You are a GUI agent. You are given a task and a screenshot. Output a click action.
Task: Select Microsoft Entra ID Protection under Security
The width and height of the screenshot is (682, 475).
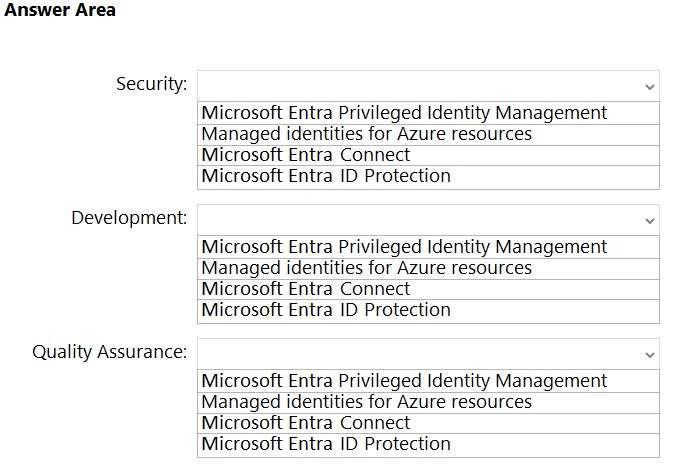[x=326, y=176]
